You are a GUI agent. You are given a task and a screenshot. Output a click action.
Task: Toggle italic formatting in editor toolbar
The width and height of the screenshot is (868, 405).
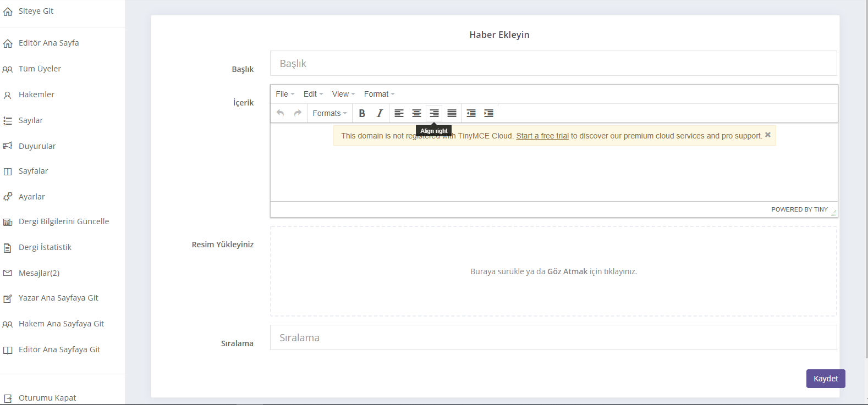click(x=380, y=113)
